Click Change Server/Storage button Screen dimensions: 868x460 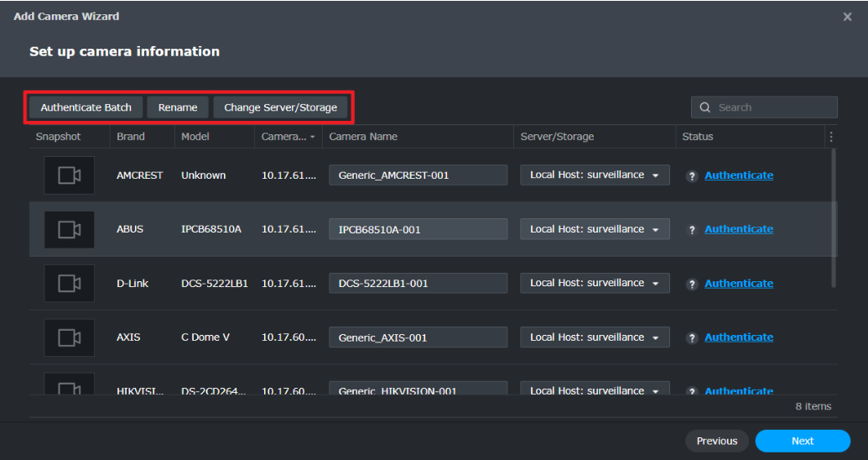[281, 107]
